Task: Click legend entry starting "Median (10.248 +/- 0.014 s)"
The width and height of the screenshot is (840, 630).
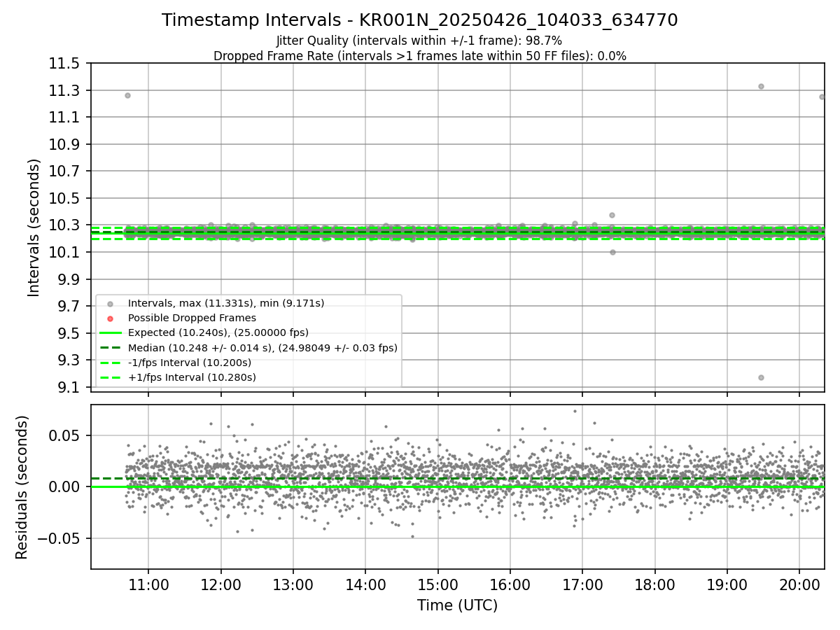Action: [262, 347]
